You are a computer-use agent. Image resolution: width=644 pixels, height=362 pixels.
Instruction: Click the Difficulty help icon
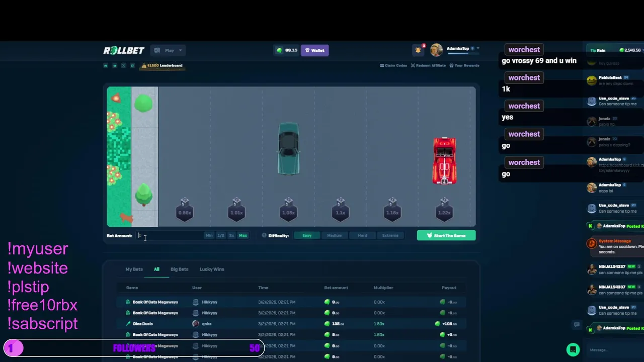click(x=264, y=235)
